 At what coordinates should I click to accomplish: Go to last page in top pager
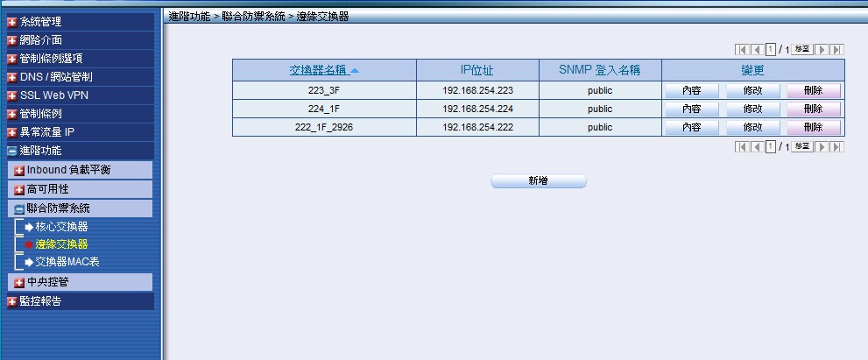(837, 50)
